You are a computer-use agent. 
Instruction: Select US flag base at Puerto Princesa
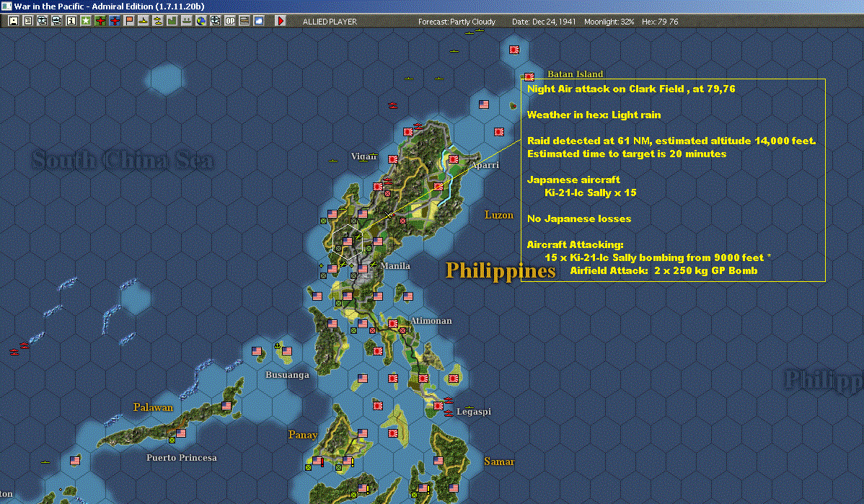click(x=181, y=433)
